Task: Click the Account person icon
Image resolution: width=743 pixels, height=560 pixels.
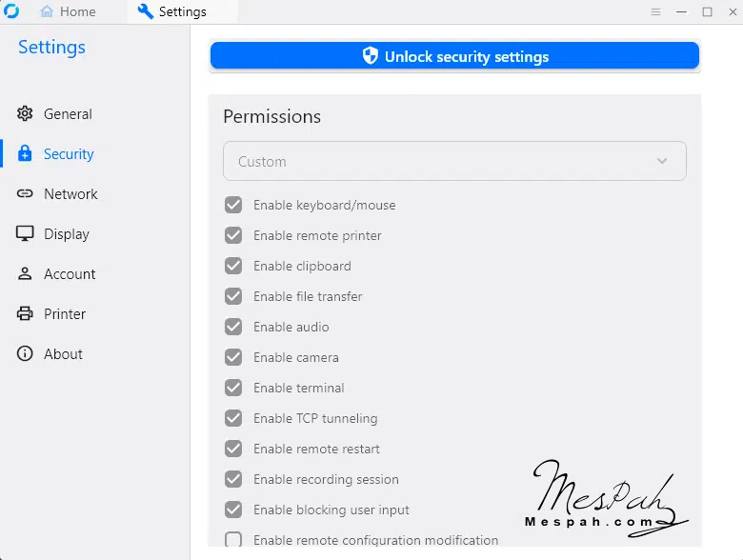Action: tap(25, 274)
